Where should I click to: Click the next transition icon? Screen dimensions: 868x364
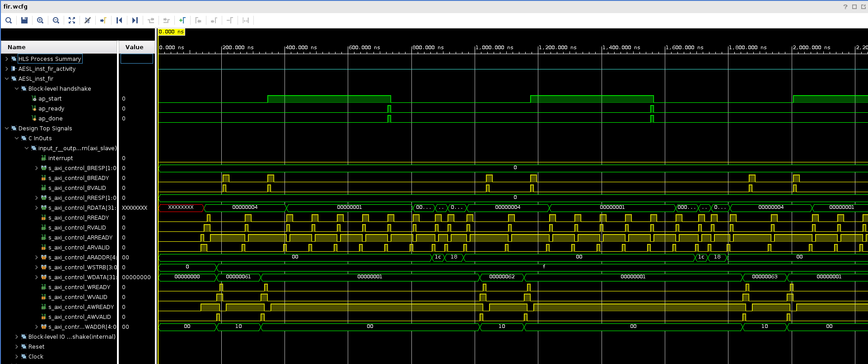pos(167,20)
